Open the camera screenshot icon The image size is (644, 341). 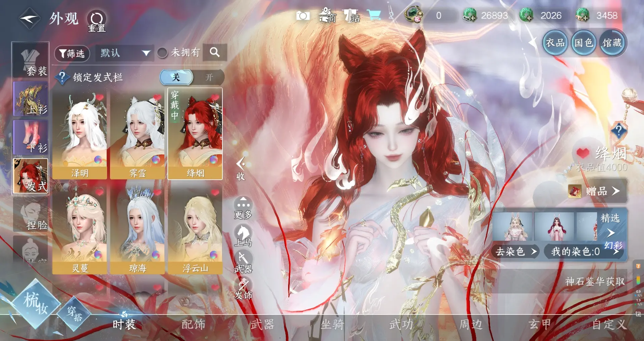tap(303, 15)
